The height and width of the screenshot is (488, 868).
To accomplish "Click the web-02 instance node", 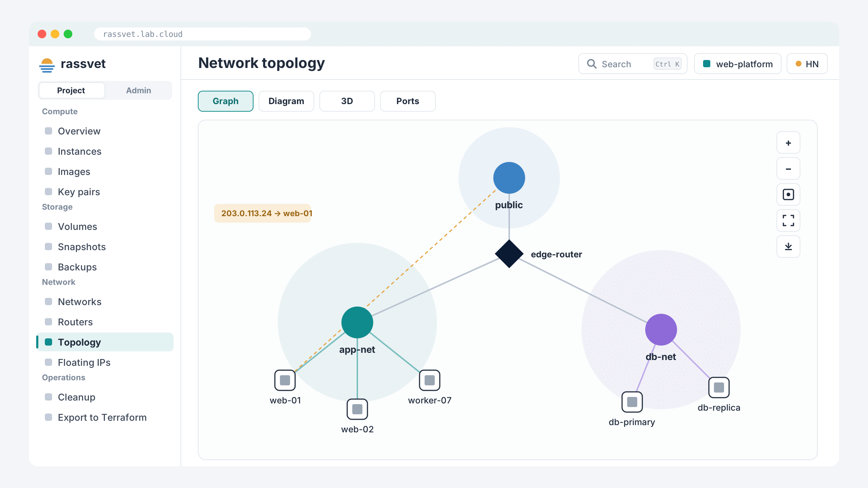I will coord(357,409).
